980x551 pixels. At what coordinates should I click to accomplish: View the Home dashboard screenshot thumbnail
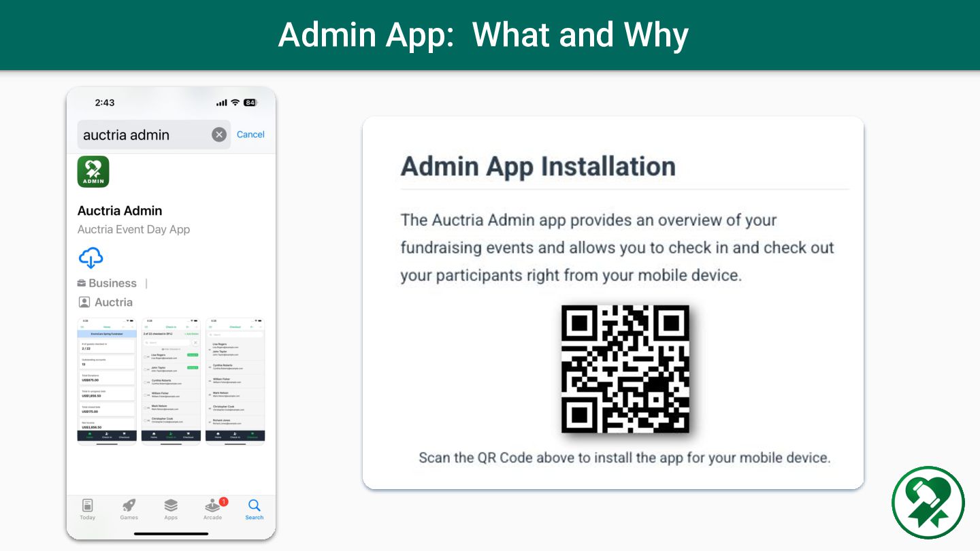tap(107, 380)
